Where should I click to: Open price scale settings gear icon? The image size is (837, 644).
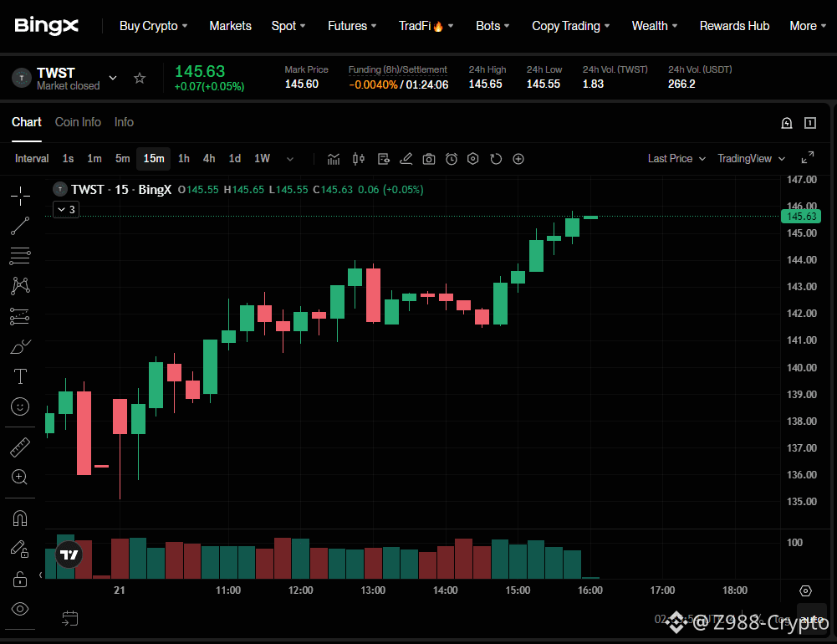[805, 590]
